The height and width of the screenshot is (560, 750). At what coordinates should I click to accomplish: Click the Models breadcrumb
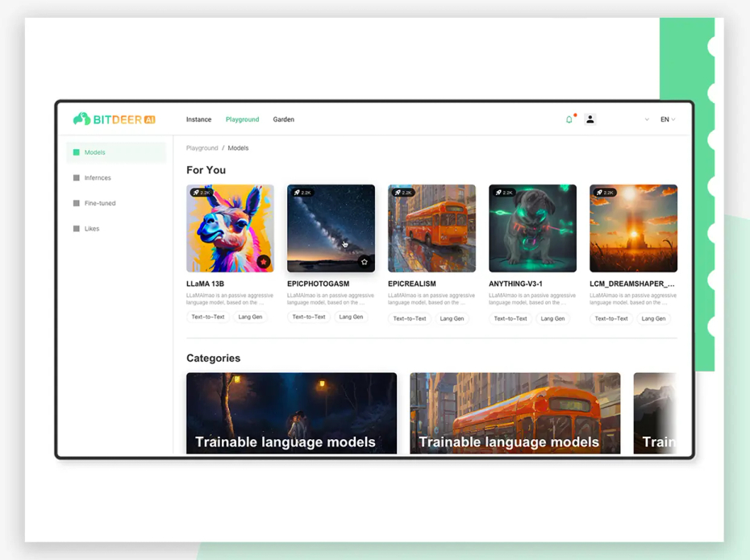[238, 148]
